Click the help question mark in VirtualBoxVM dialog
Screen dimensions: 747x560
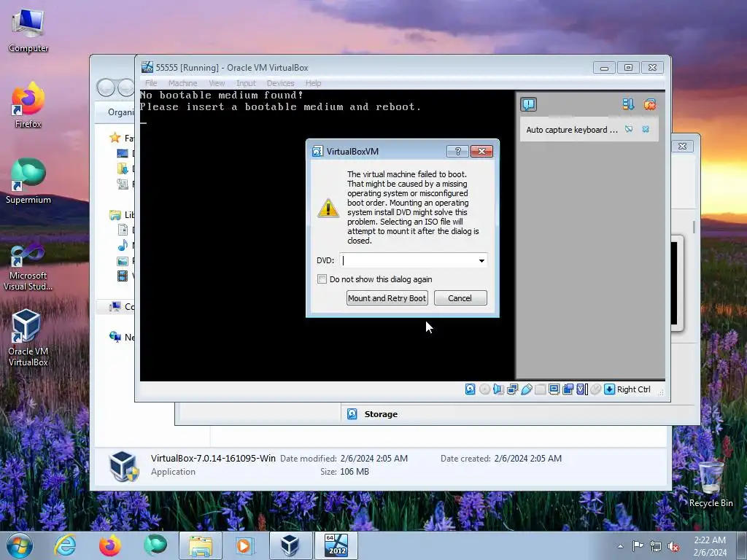pyautogui.click(x=458, y=152)
